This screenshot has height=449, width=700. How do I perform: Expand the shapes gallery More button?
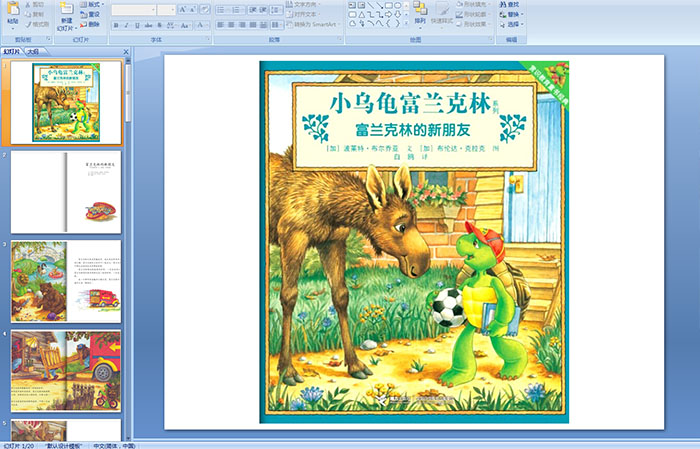[x=406, y=23]
